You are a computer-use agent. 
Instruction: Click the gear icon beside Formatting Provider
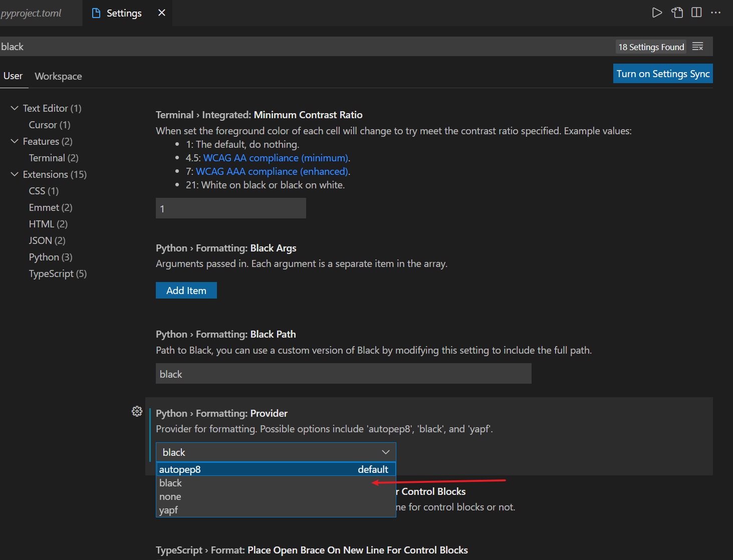click(x=137, y=411)
